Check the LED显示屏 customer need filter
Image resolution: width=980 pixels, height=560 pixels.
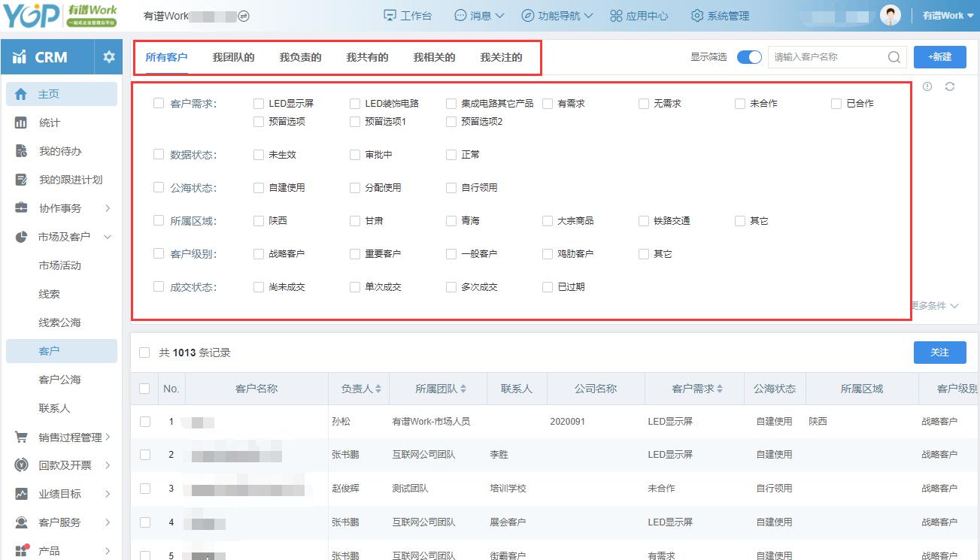click(x=258, y=104)
